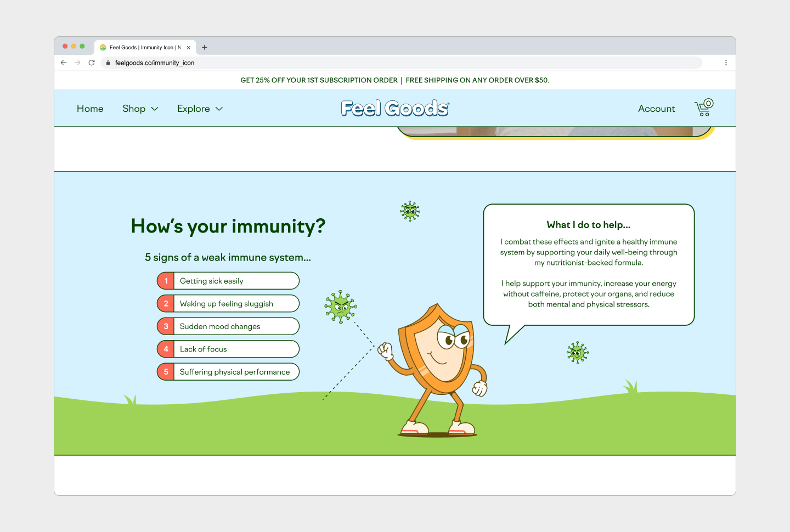This screenshot has width=790, height=532.
Task: Select 'Waking up feeling sluggish' item
Action: (x=228, y=303)
